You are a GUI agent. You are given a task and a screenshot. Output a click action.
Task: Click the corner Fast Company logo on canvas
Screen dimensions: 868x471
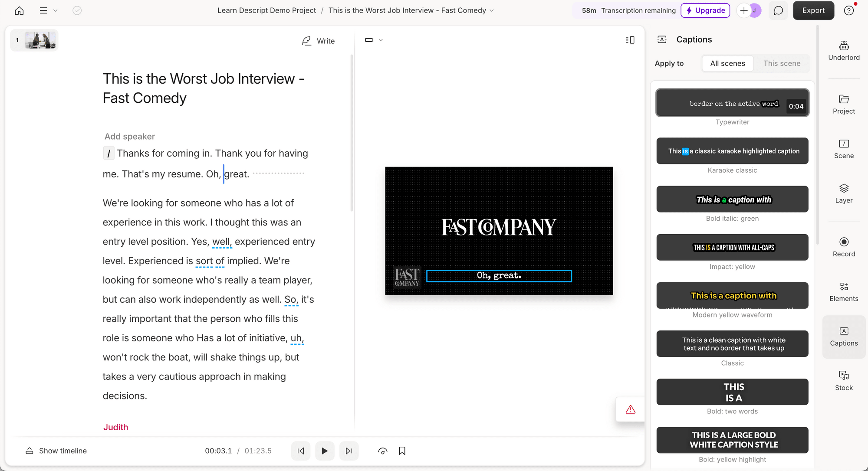(x=407, y=278)
